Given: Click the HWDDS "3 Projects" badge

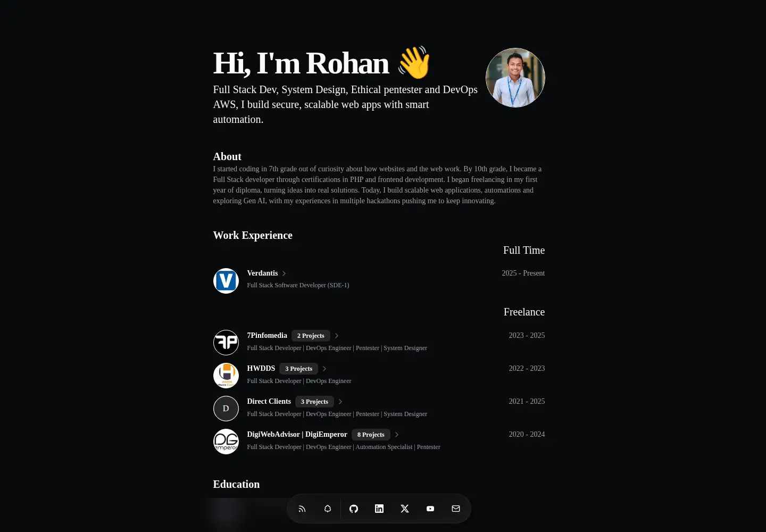Looking at the screenshot, I should [299, 369].
